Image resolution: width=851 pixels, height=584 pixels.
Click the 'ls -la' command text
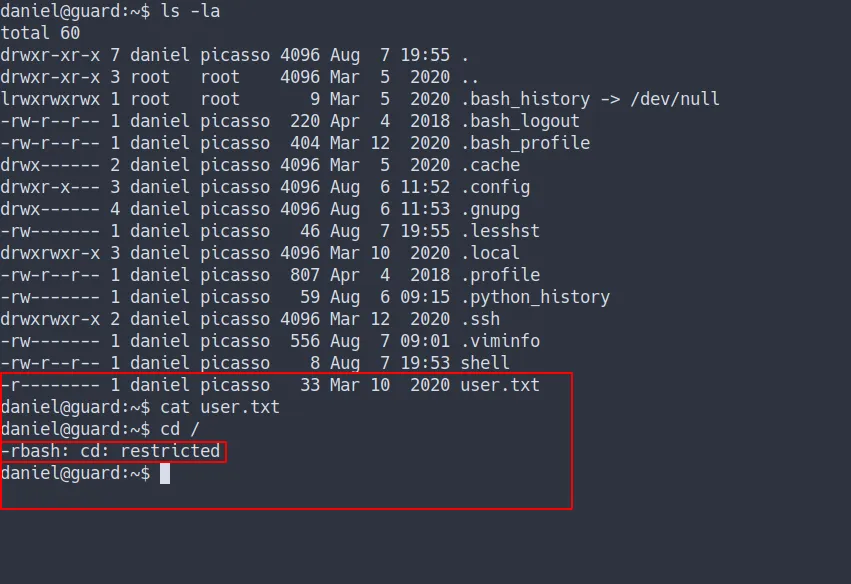[x=187, y=11]
